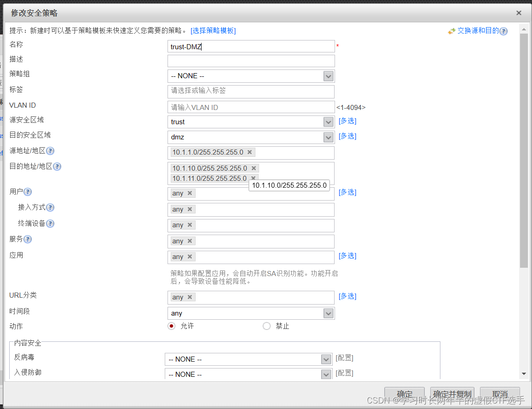Click 多选 beside 用户 field
Image resolution: width=532 pixels, height=409 pixels.
pos(347,192)
